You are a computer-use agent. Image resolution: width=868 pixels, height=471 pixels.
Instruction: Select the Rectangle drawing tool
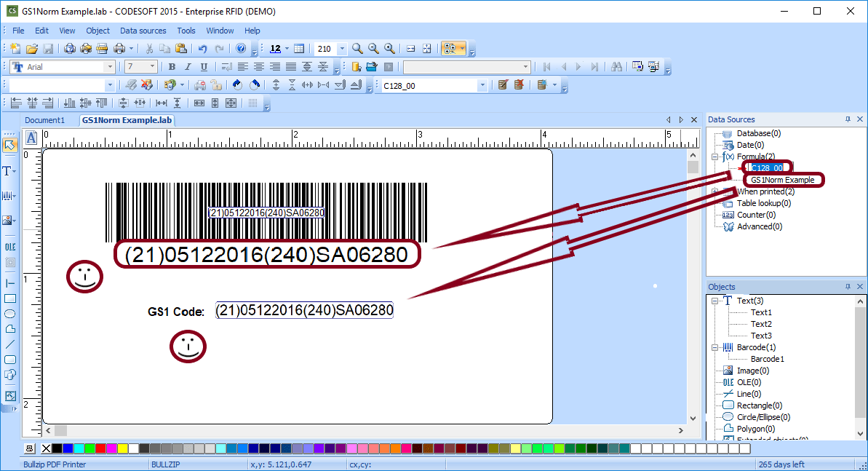click(9, 298)
